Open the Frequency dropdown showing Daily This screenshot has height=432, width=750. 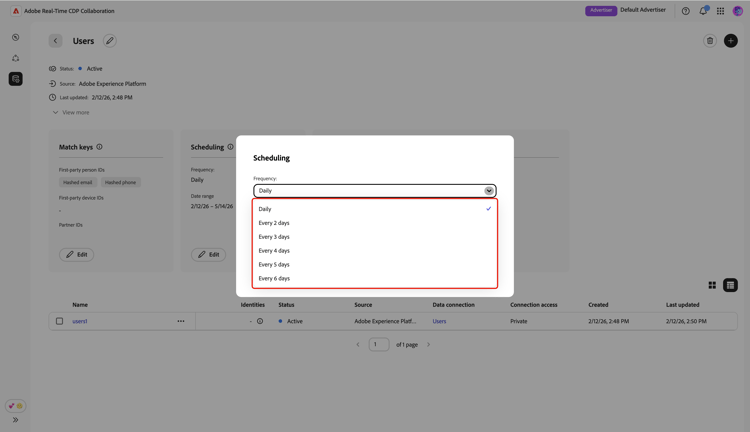[375, 190]
